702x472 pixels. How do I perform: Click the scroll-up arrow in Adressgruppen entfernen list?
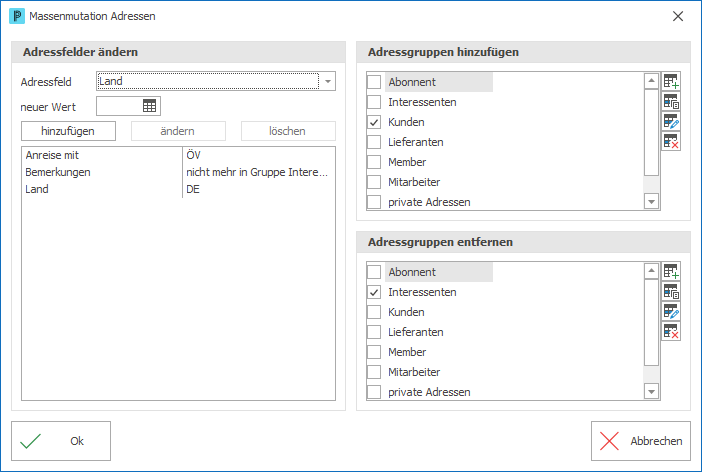click(x=651, y=271)
